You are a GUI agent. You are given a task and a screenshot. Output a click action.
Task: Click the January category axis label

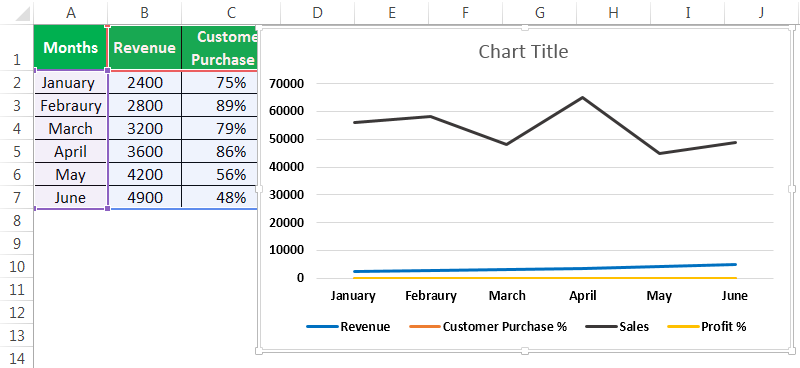353,296
